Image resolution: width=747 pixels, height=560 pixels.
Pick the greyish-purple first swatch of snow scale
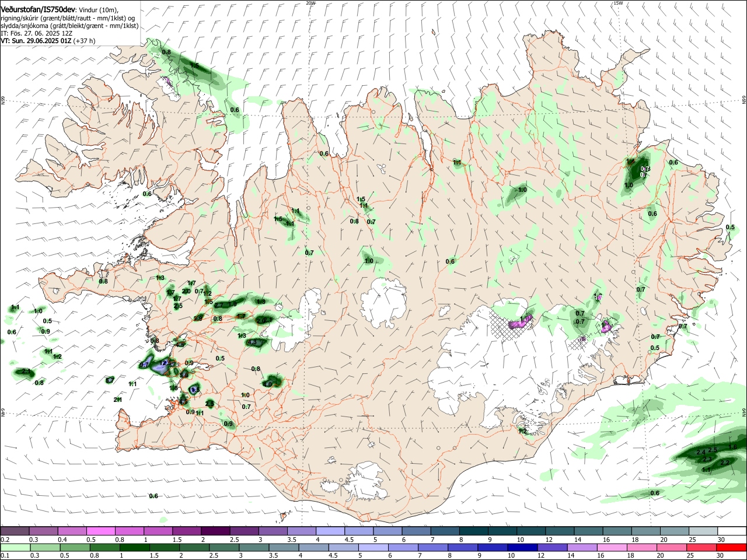tap(15, 531)
